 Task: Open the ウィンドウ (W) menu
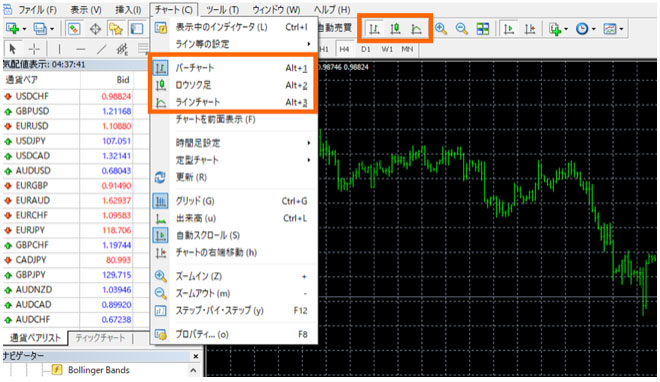coord(276,10)
